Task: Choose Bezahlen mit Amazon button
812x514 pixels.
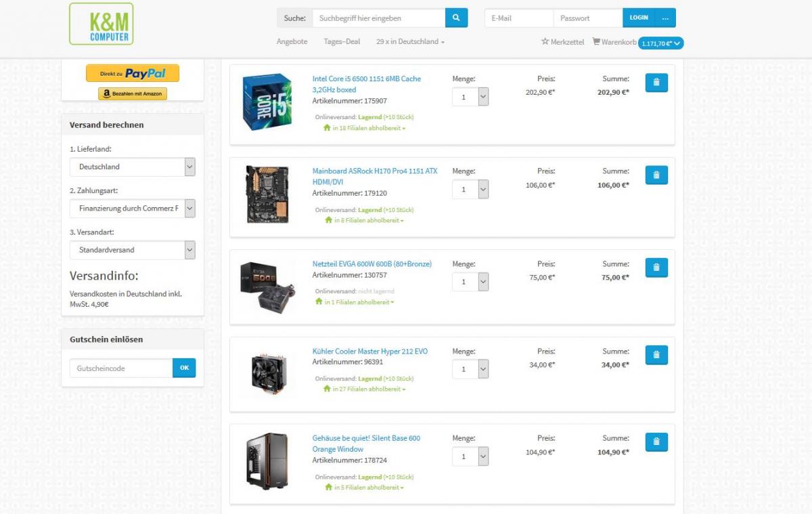Action: [133, 93]
